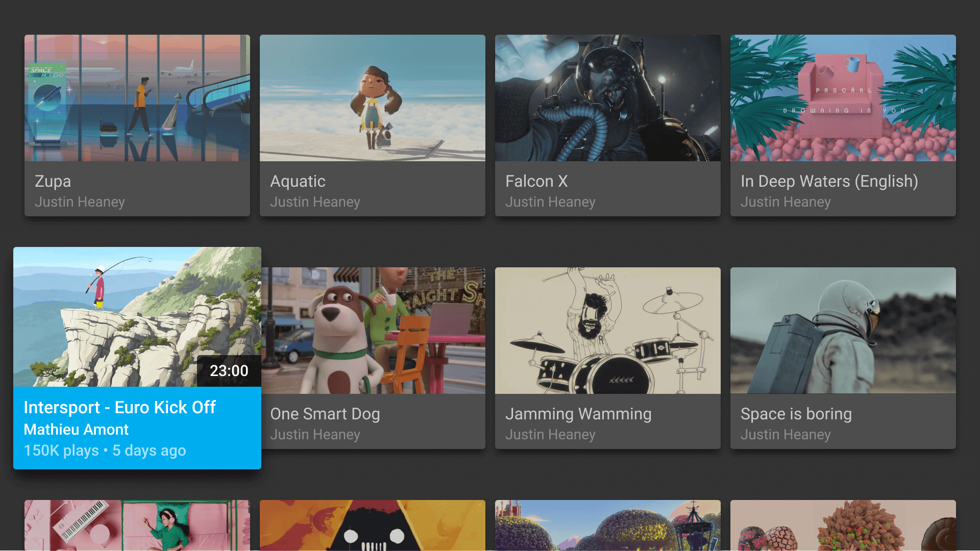
Task: Open In Deep Waters (English) thumbnail
Action: [x=843, y=98]
